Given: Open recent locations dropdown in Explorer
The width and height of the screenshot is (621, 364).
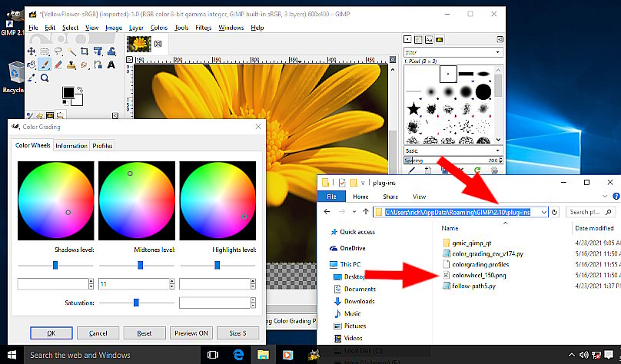Looking at the screenshot, I should pos(354,212).
